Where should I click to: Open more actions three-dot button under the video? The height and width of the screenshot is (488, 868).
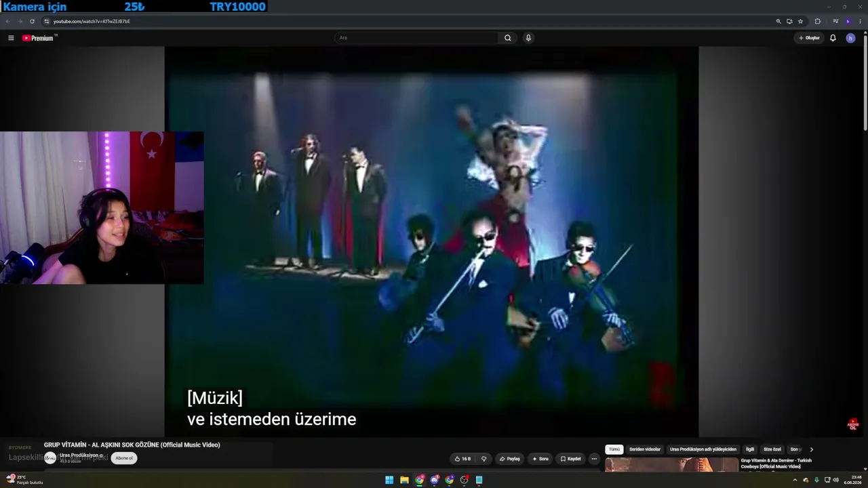[x=594, y=459]
